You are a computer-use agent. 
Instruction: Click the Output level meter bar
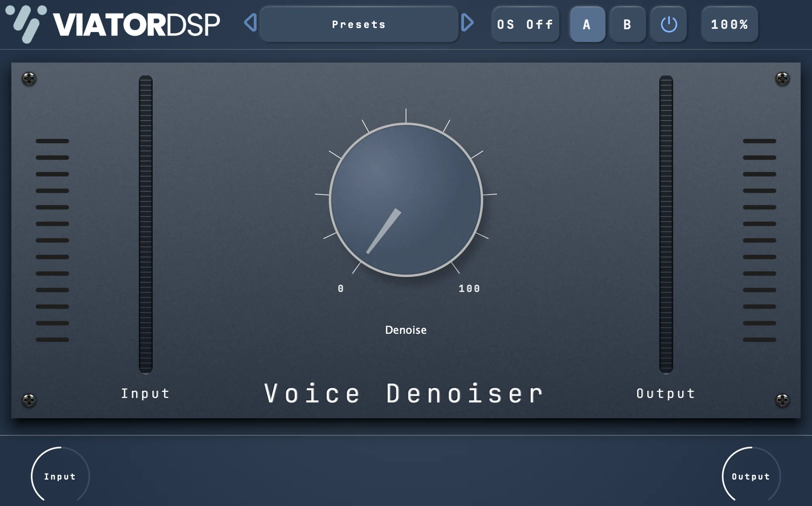(x=666, y=224)
